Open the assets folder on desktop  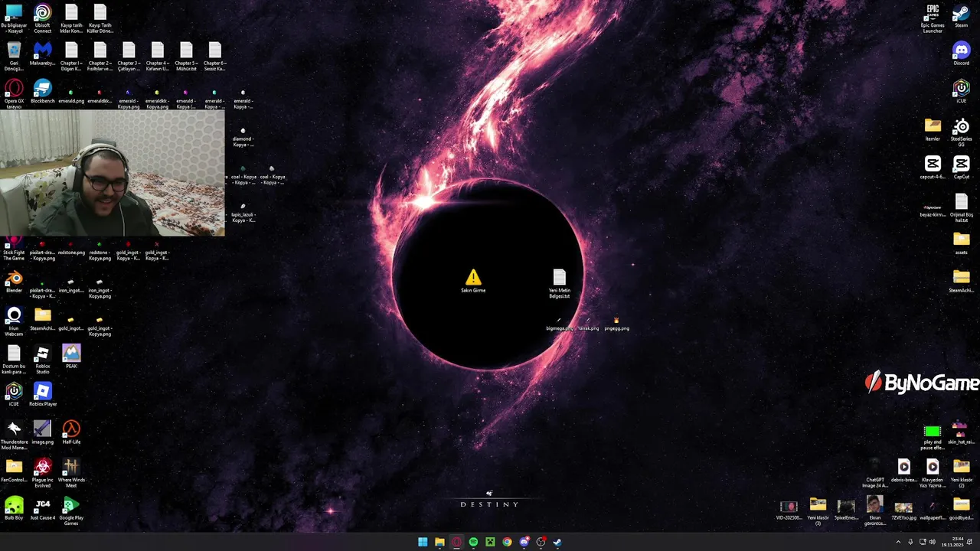point(961,243)
